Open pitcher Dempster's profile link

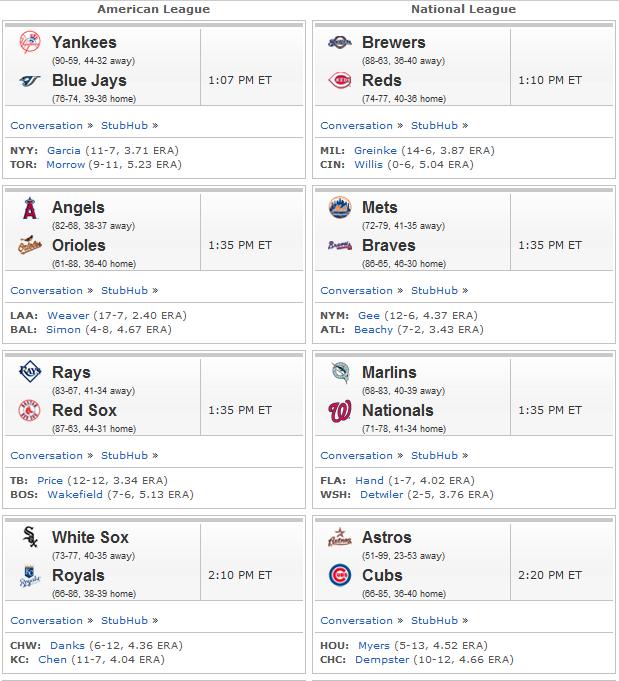(382, 659)
